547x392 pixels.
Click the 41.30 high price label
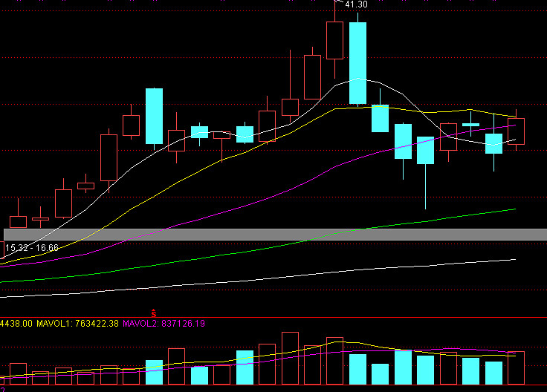tap(356, 5)
